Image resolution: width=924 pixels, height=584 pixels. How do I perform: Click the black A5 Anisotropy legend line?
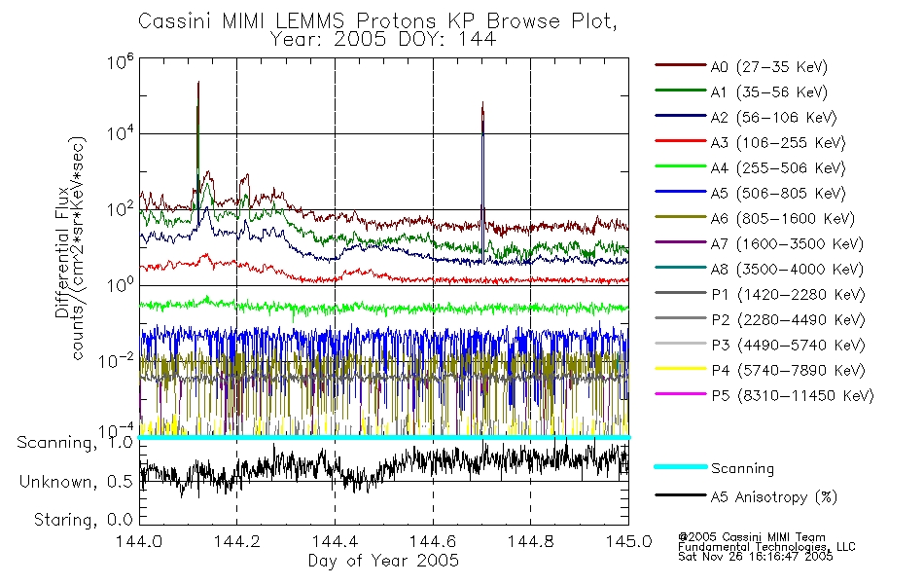coord(680,495)
